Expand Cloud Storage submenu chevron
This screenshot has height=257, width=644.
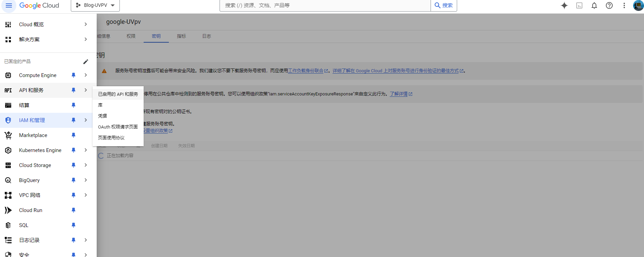point(86,165)
